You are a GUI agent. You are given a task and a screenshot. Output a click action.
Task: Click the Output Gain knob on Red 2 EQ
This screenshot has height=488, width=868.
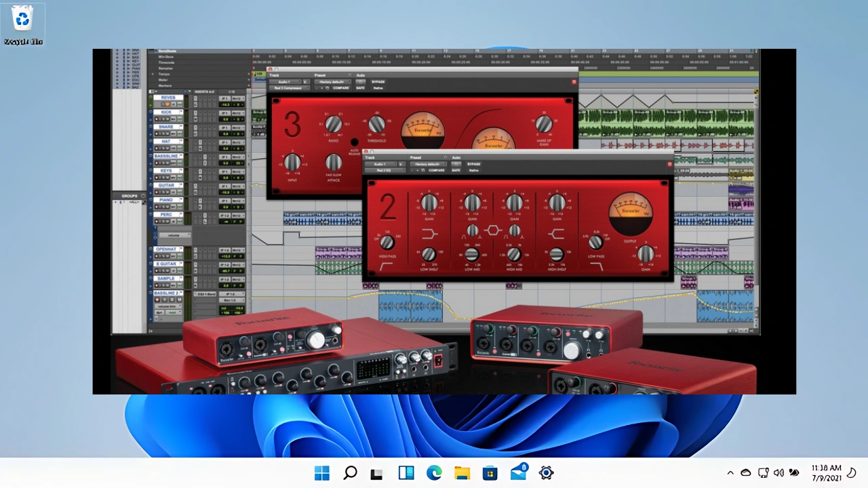(646, 253)
